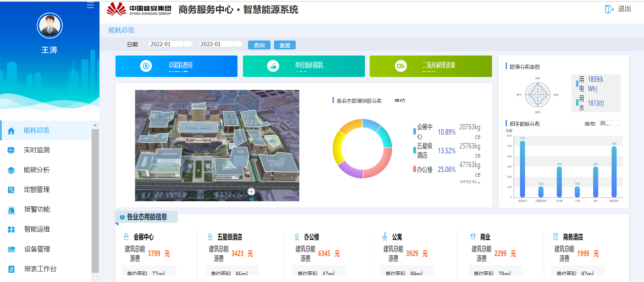Click the 会展中心 bar labeled 550
The image size is (644, 282).
tap(522, 169)
